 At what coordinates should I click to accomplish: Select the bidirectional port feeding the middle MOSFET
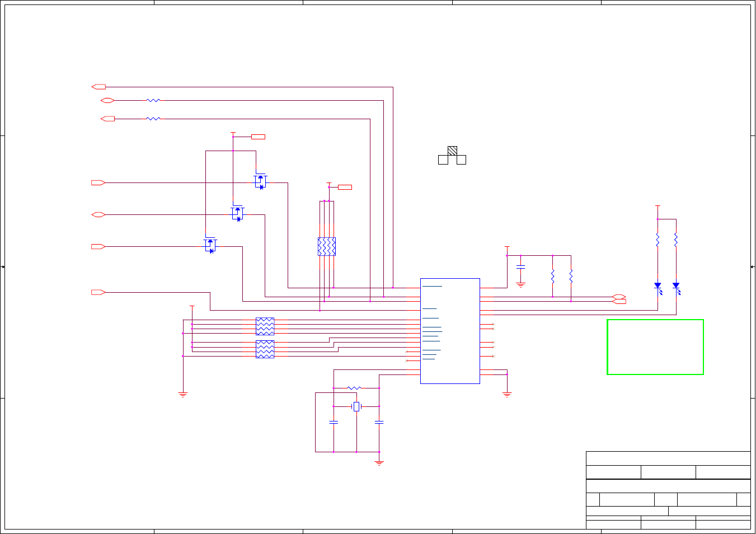tap(98, 214)
